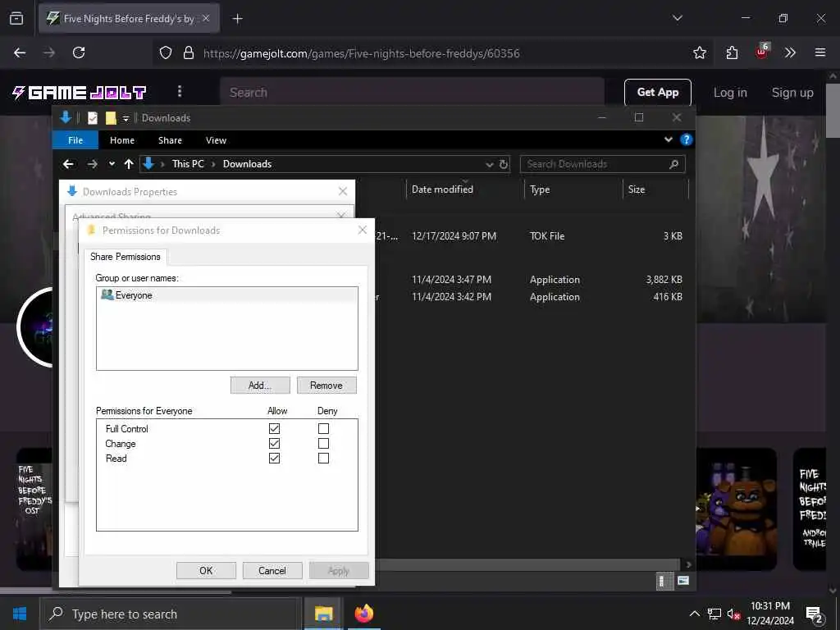The image size is (840, 630).
Task: Open the Share ribbon tab
Action: 170,140
